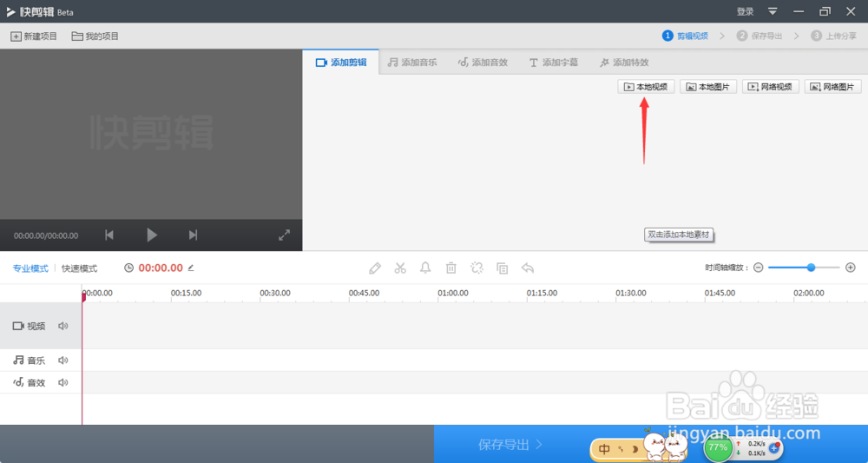This screenshot has height=463, width=868.
Task: Select the 视频 track label
Action: click(x=30, y=327)
